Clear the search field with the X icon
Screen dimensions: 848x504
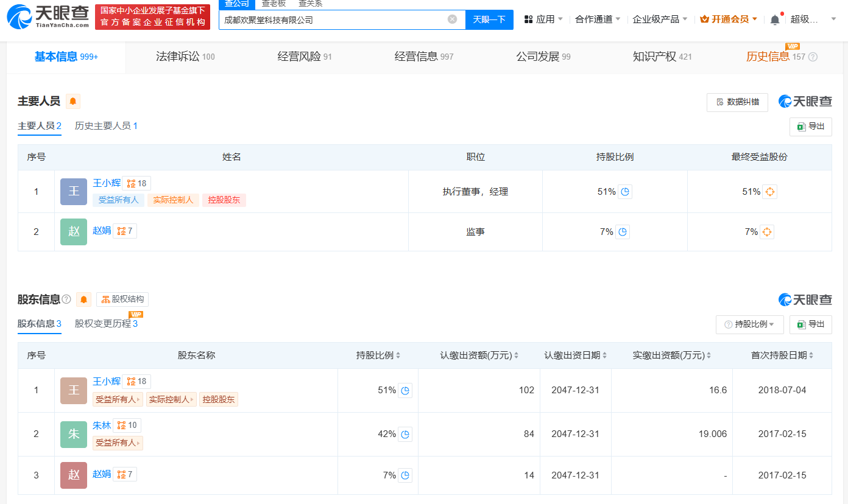(452, 19)
